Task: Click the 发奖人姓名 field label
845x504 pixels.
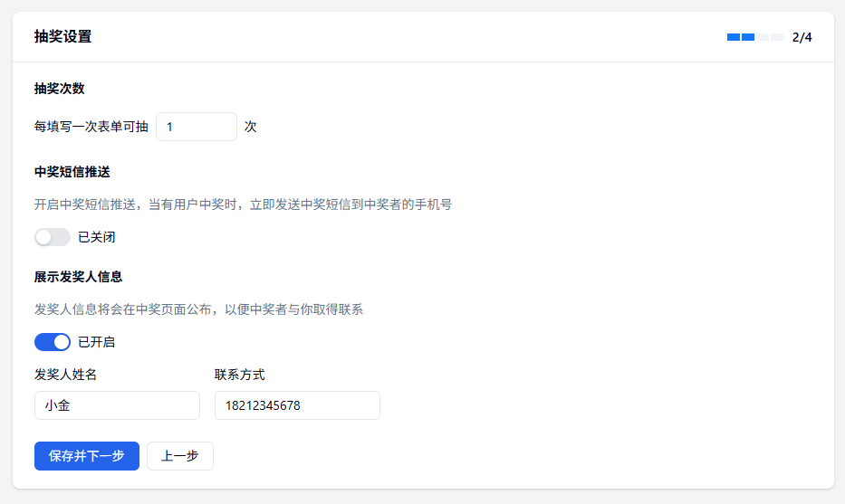Action: 65,375
